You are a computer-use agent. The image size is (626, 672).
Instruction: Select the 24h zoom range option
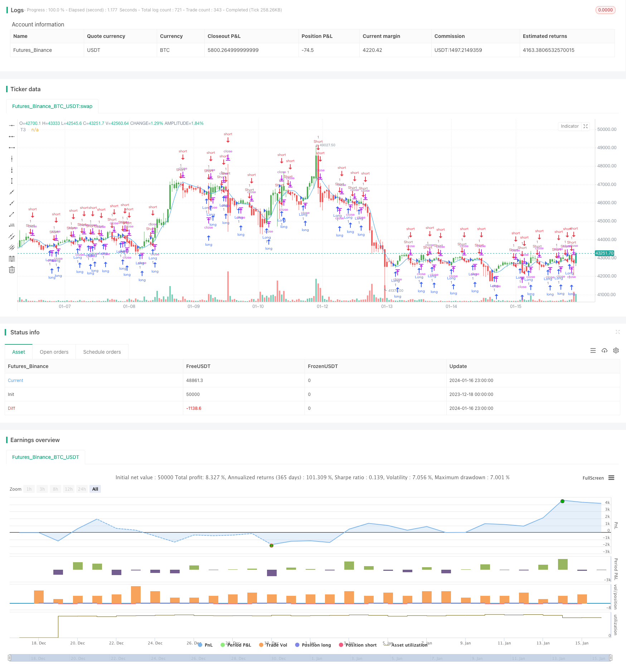(82, 489)
